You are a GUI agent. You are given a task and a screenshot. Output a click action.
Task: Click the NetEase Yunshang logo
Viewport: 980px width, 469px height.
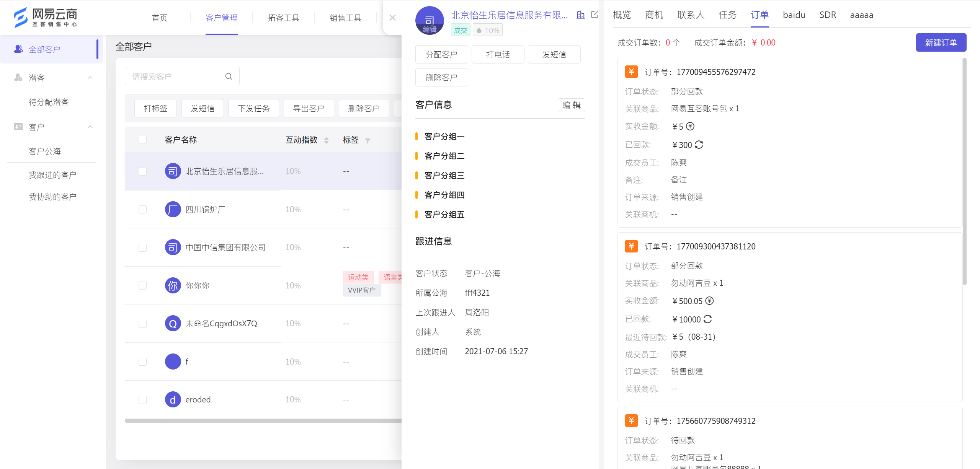[45, 17]
